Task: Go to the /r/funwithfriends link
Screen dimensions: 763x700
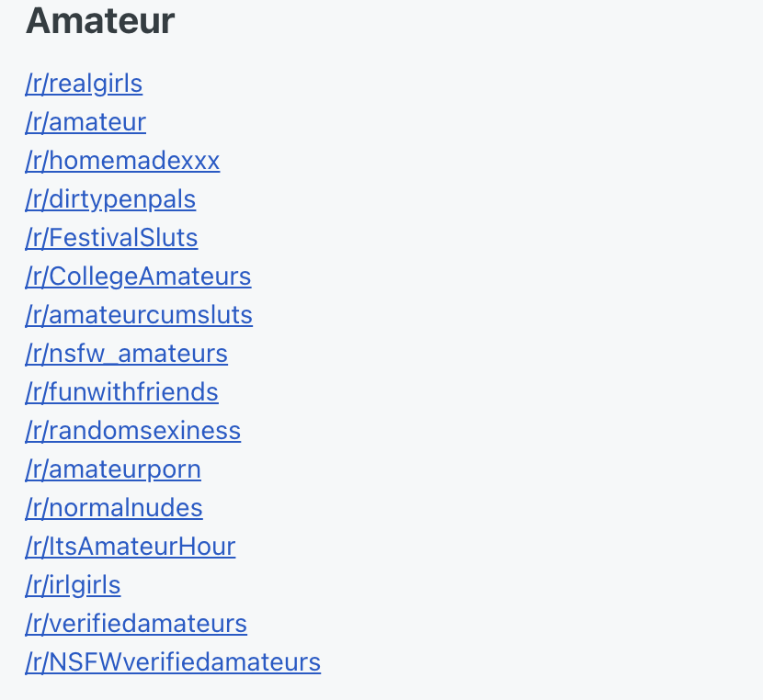Action: 121,392
